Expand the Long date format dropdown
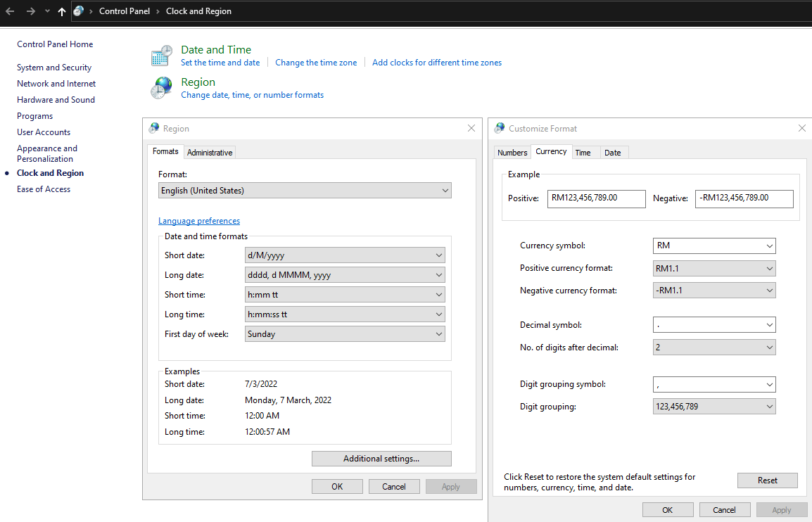This screenshot has width=812, height=522. point(344,275)
